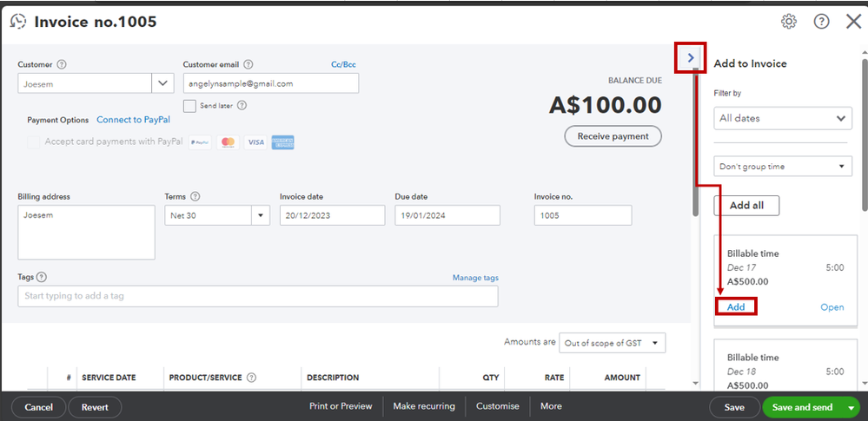The height and width of the screenshot is (421, 868).
Task: Tick the Send later checkbox
Action: pyautogui.click(x=190, y=106)
